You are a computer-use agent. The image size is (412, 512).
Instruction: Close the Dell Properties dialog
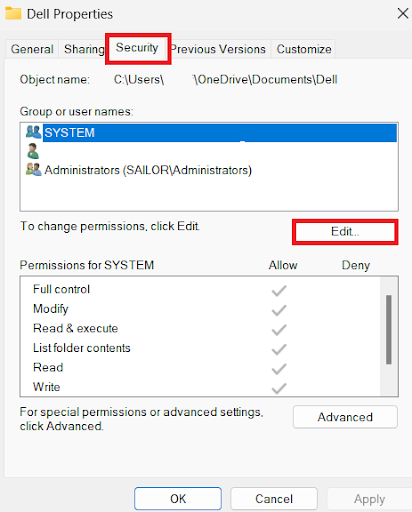tap(403, 14)
